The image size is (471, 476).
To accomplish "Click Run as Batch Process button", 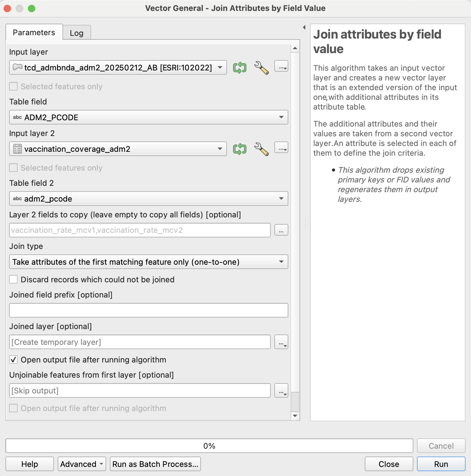I will [155, 464].
